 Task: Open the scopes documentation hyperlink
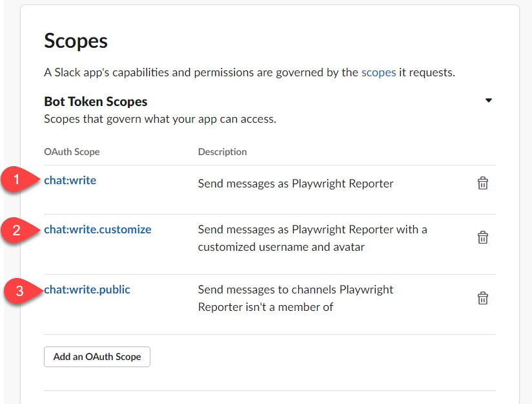point(378,72)
